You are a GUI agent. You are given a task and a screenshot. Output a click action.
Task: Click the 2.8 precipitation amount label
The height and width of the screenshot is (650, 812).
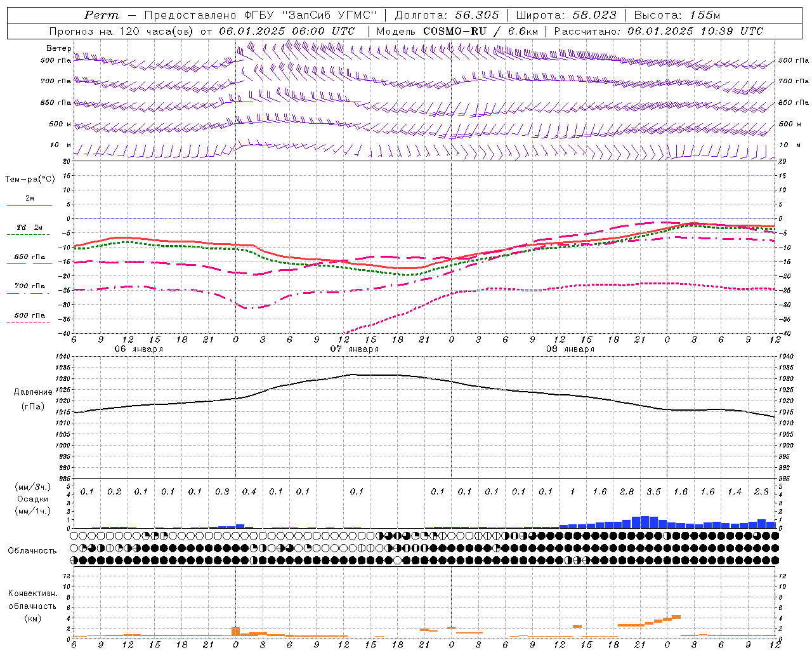point(627,491)
